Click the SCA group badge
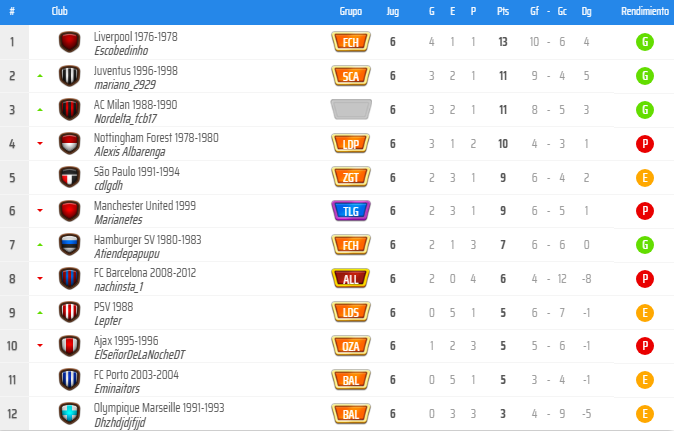Viewport: 674px width, 431px height. pyautogui.click(x=350, y=76)
